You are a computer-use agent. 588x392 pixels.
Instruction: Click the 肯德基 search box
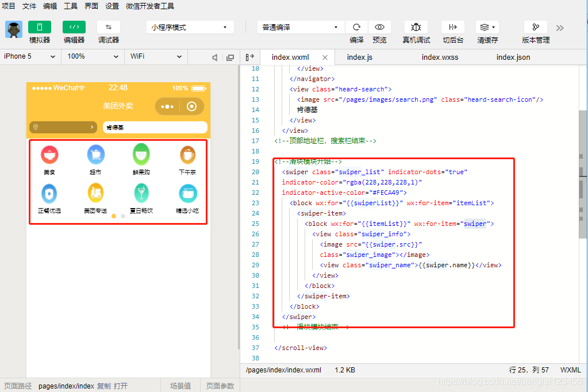click(155, 127)
